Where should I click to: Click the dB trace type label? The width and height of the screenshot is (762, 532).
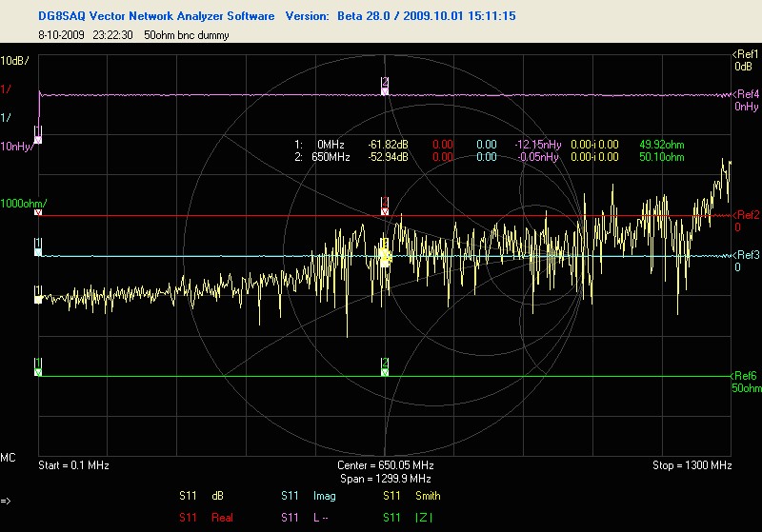pyautogui.click(x=217, y=496)
